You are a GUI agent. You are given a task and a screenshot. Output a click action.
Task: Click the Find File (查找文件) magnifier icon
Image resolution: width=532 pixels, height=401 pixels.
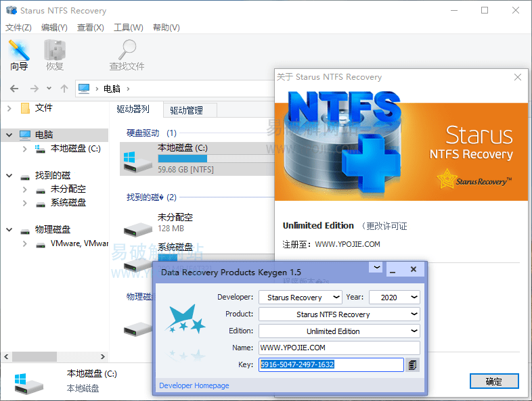[127, 51]
